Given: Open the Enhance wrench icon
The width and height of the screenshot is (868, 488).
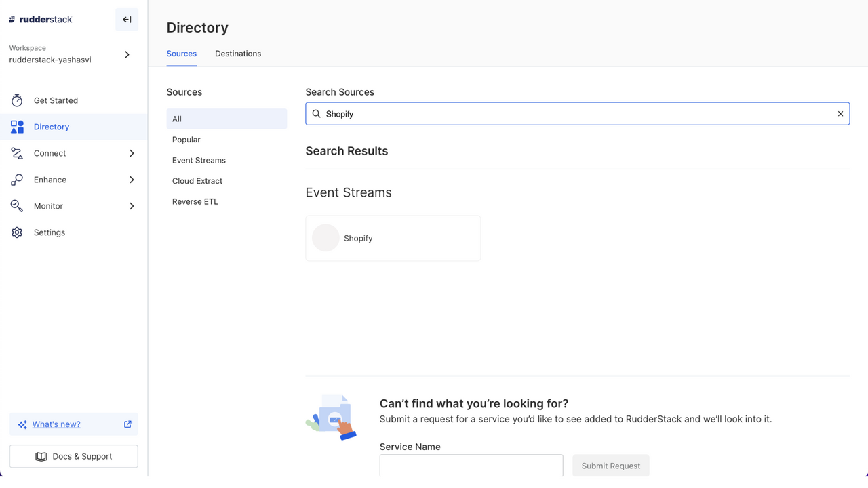Looking at the screenshot, I should click(x=16, y=180).
